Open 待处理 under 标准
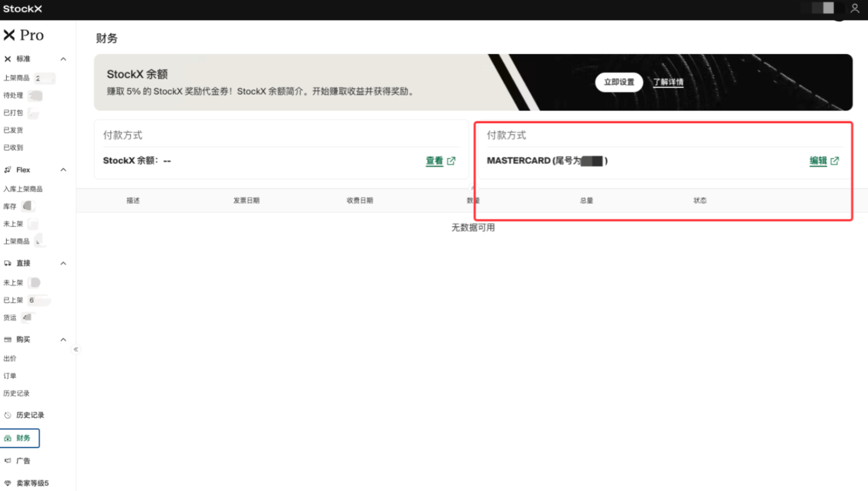 coord(13,95)
